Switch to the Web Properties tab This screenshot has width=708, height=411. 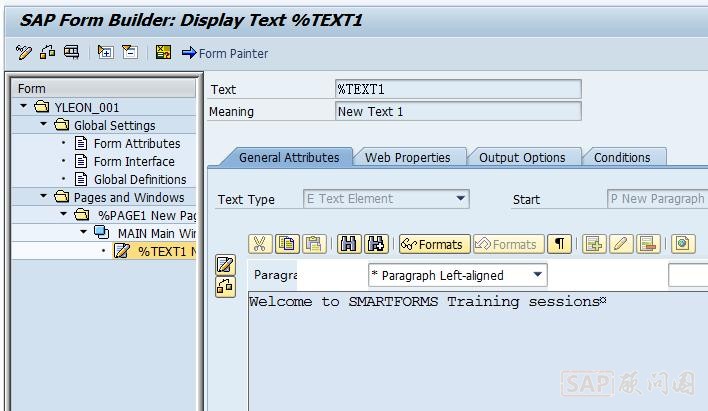click(407, 158)
